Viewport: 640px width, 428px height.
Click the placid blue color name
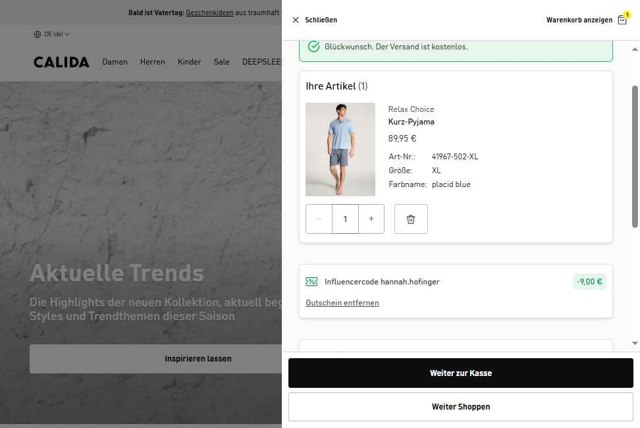[451, 184]
